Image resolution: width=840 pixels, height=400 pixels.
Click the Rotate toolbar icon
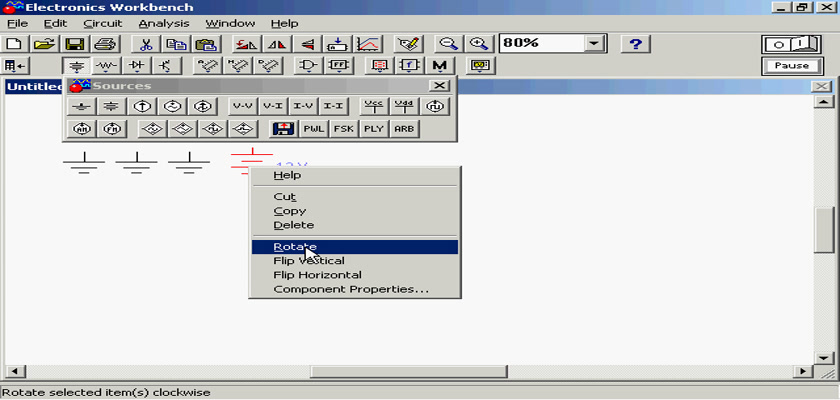pyautogui.click(x=248, y=44)
